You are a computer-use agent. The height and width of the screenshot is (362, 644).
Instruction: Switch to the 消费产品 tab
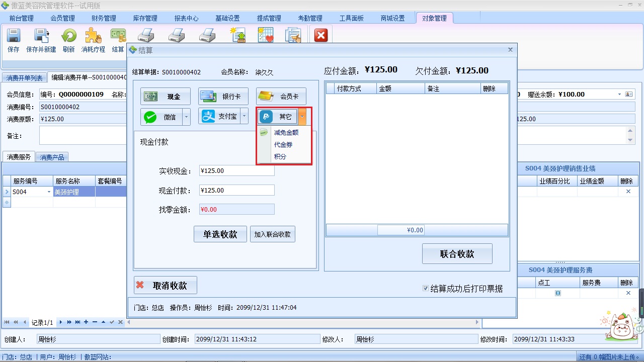[51, 156]
